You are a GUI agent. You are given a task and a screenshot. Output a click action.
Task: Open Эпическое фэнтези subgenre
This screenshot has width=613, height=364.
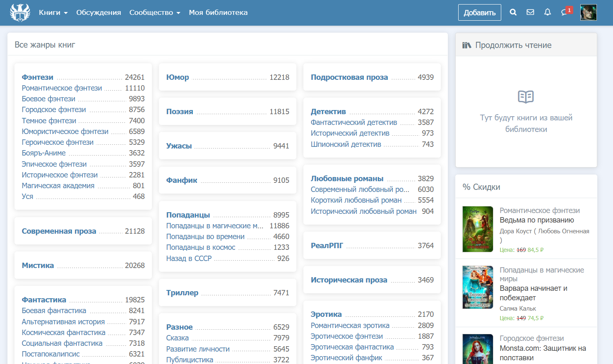pos(54,164)
